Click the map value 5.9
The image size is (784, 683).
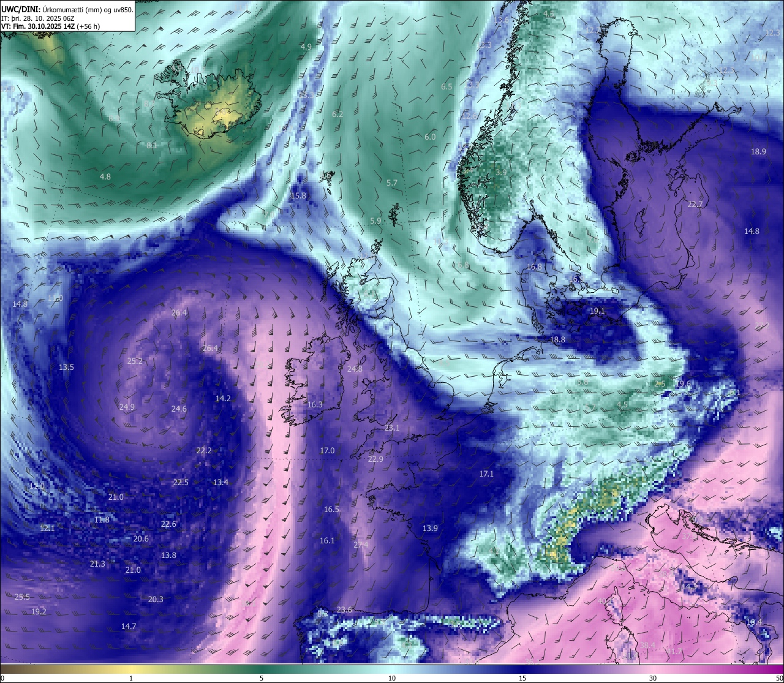click(375, 221)
